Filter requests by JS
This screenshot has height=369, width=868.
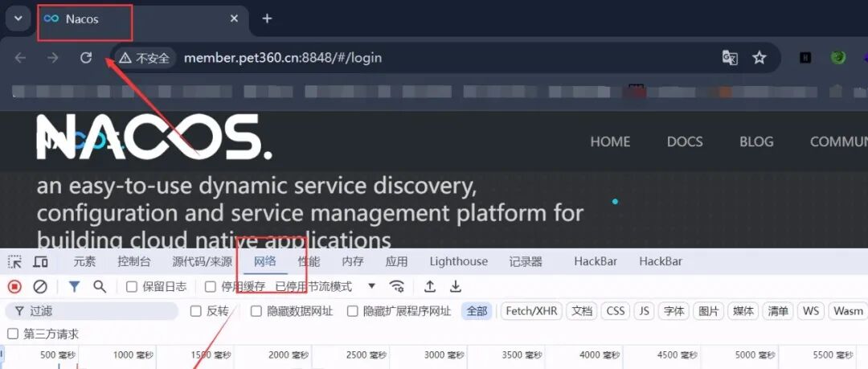point(644,311)
